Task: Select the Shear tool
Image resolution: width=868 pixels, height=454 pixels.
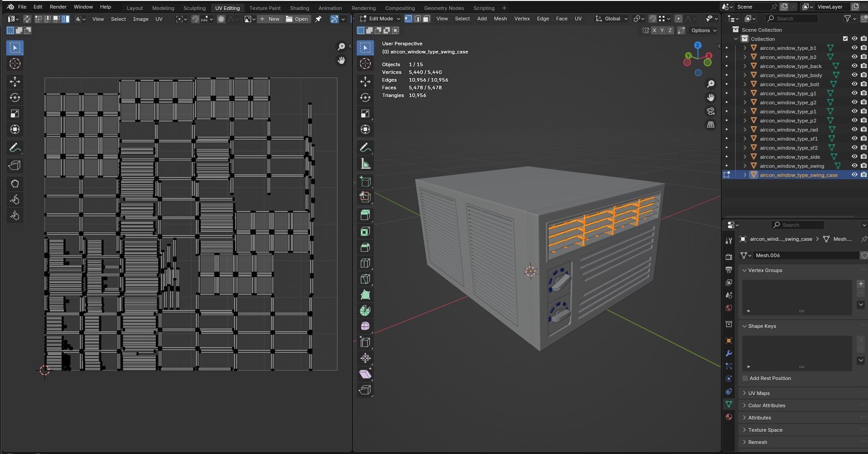Action: 365,374
